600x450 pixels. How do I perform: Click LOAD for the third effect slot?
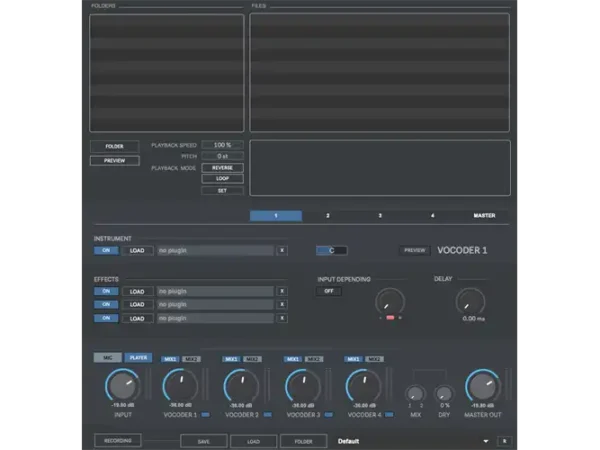(137, 318)
